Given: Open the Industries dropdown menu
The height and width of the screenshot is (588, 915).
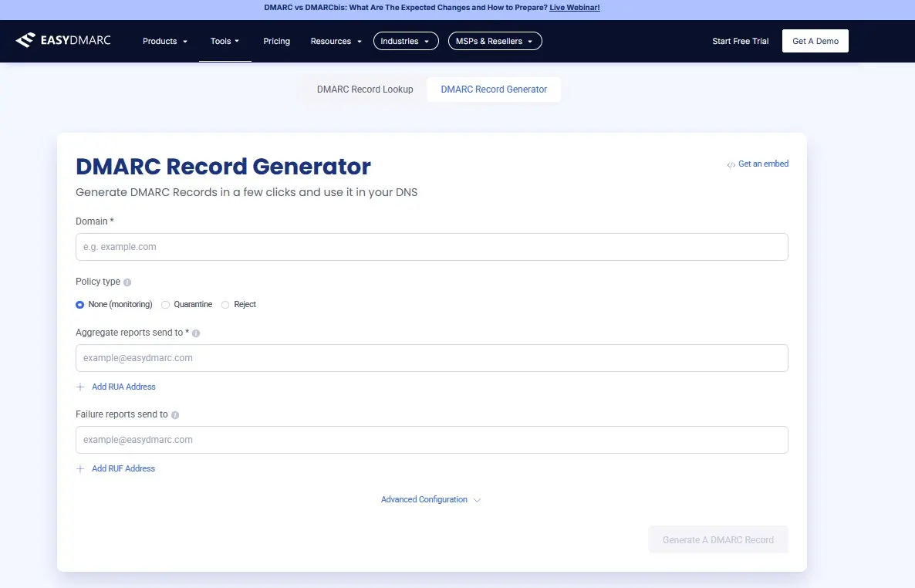Looking at the screenshot, I should tap(406, 41).
